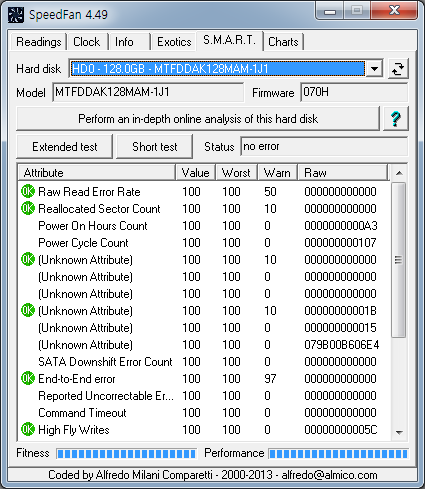The width and height of the screenshot is (425, 489).
Task: Click the Status field showing no error
Action: [324, 146]
